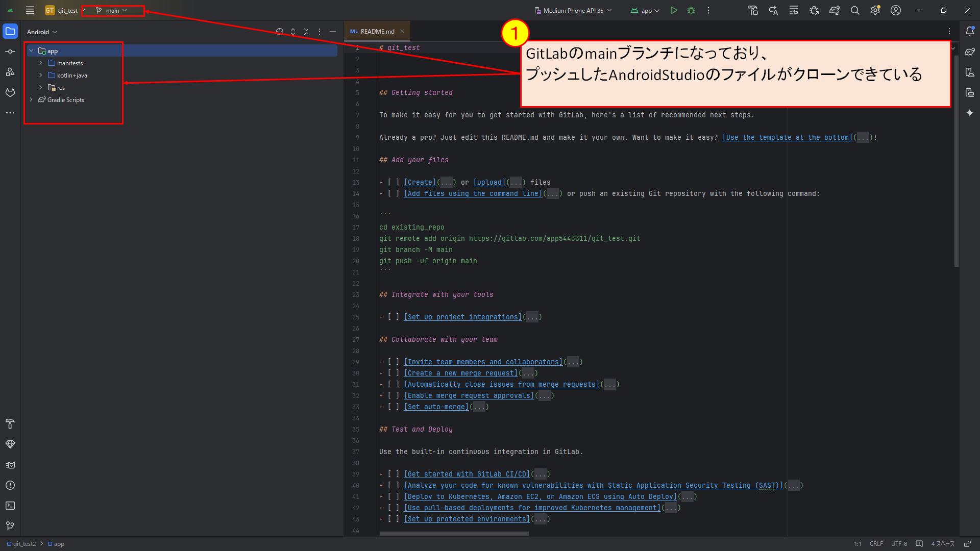Open the git_test project switcher
This screenshot has height=551, width=980.
tap(65, 10)
